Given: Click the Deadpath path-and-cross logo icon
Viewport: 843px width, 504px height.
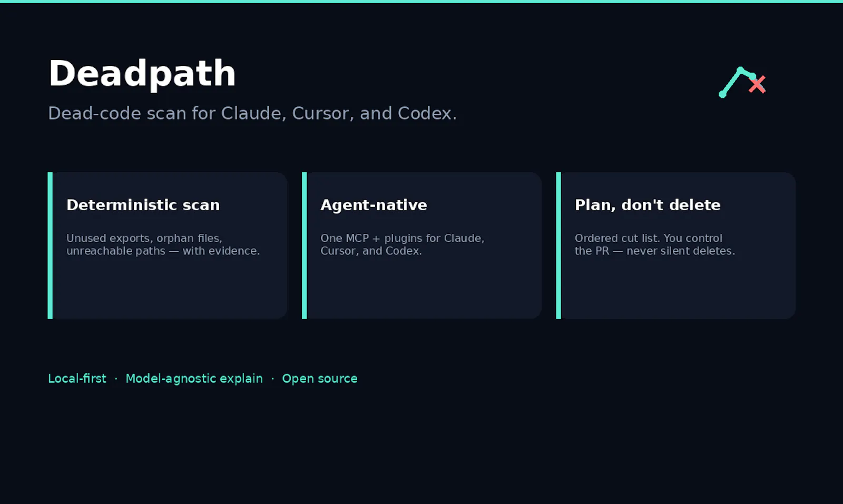Looking at the screenshot, I should click(x=742, y=82).
